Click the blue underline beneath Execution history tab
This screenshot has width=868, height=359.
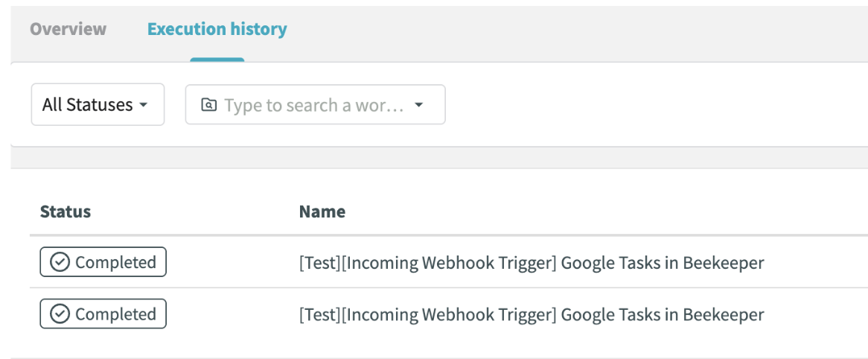[217, 60]
